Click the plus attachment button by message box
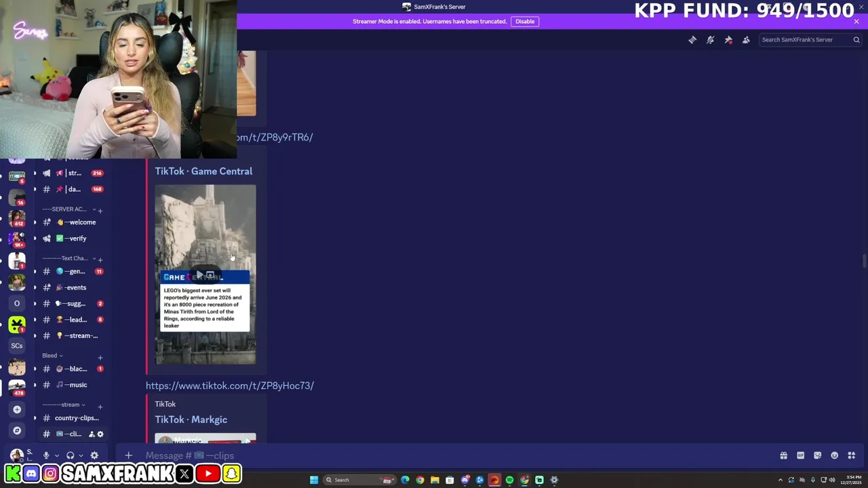This screenshot has height=488, width=868. coord(128,455)
